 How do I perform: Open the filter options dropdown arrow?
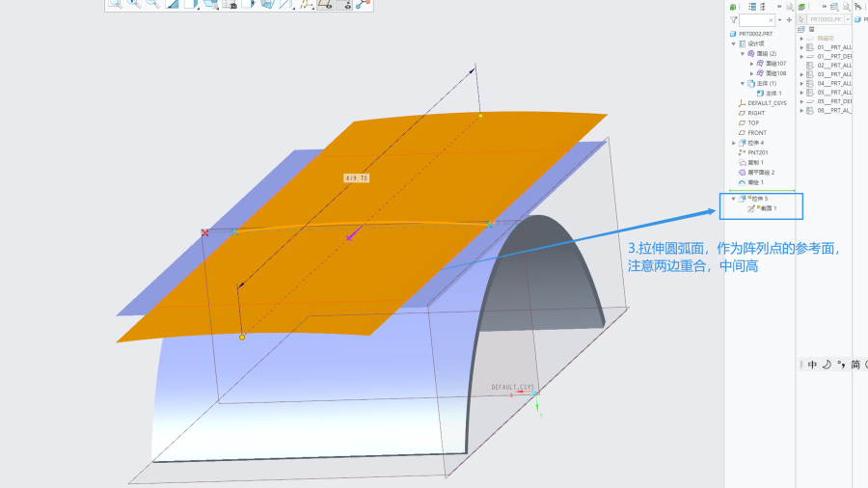[x=779, y=19]
